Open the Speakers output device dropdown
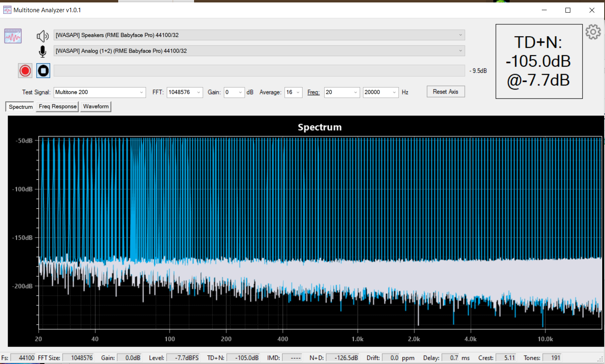Viewport: 605px width, 364px height. tap(259, 35)
